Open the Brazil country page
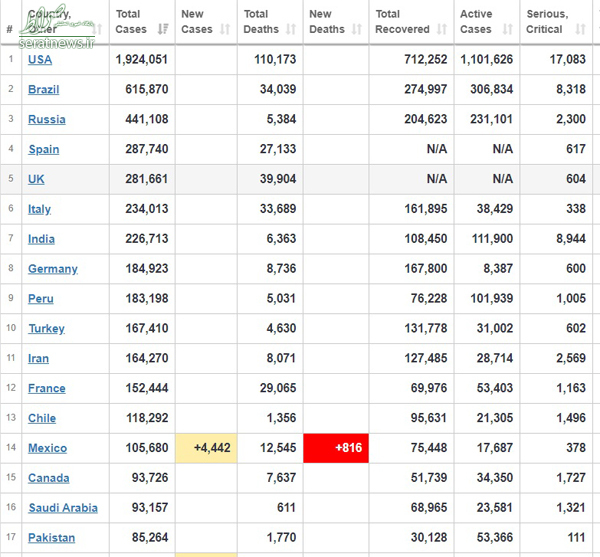 [43, 90]
